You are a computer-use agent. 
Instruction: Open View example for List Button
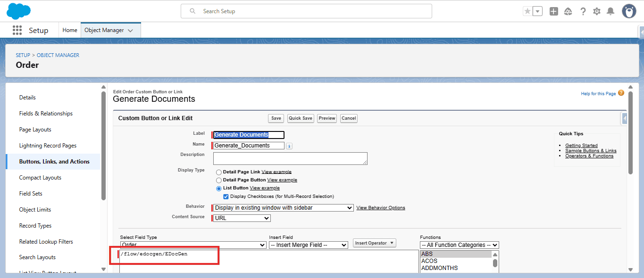265,188
